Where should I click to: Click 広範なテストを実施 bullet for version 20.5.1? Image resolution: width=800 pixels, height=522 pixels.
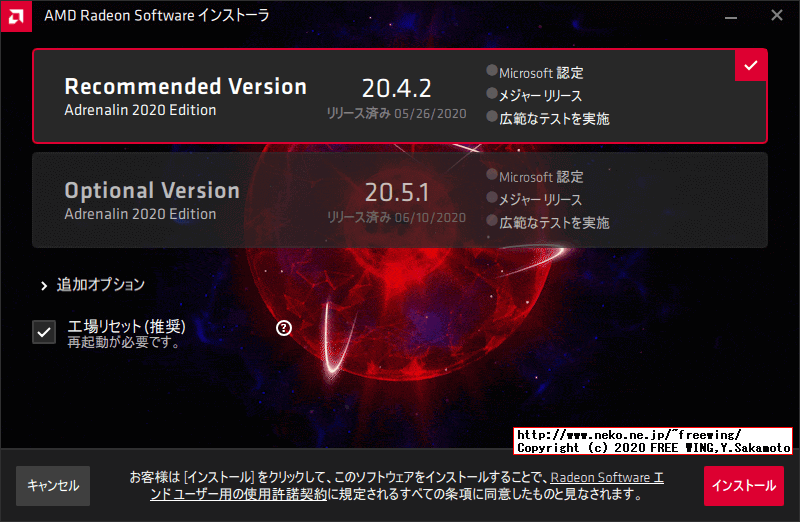491,221
